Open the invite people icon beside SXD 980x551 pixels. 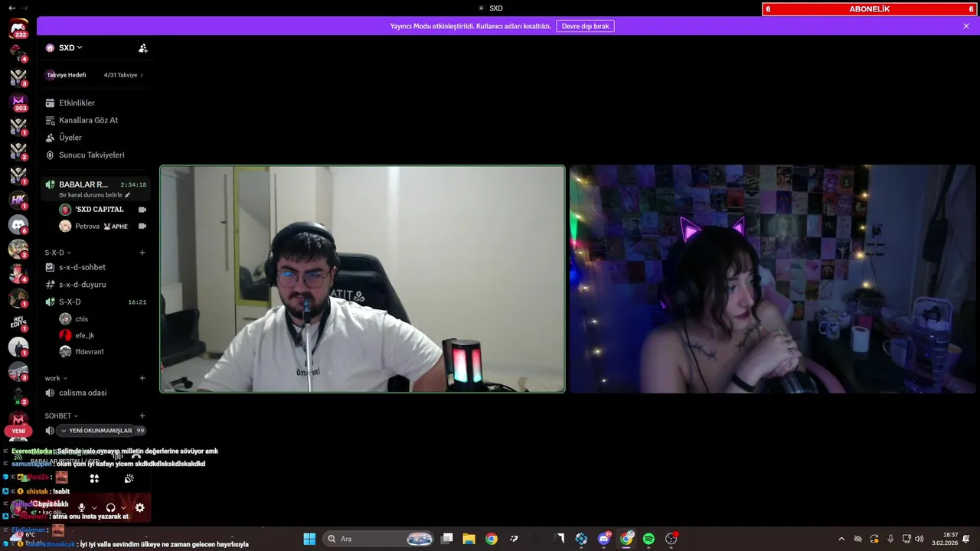coord(142,47)
